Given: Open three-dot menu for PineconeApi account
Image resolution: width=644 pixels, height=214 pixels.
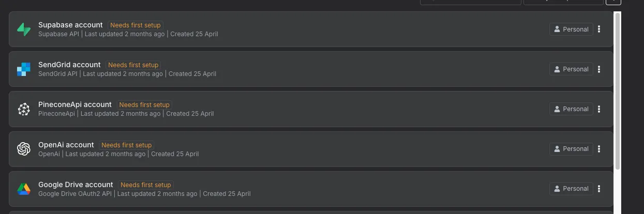Looking at the screenshot, I should (x=599, y=109).
